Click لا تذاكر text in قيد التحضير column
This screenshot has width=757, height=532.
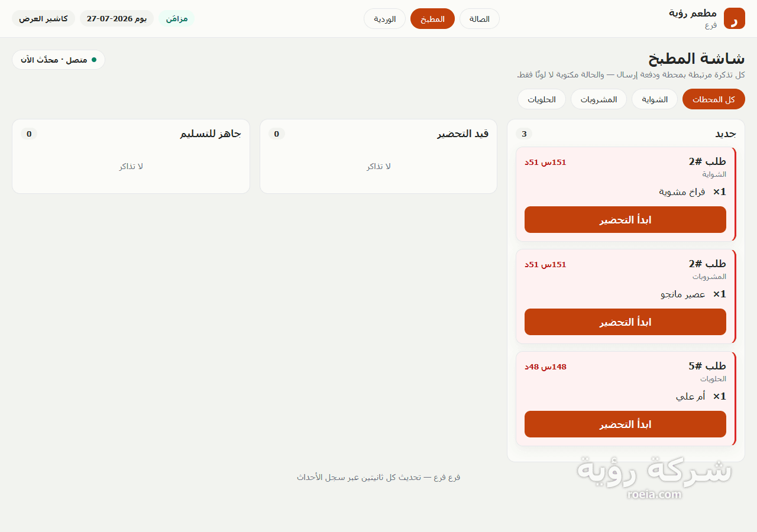(x=378, y=167)
